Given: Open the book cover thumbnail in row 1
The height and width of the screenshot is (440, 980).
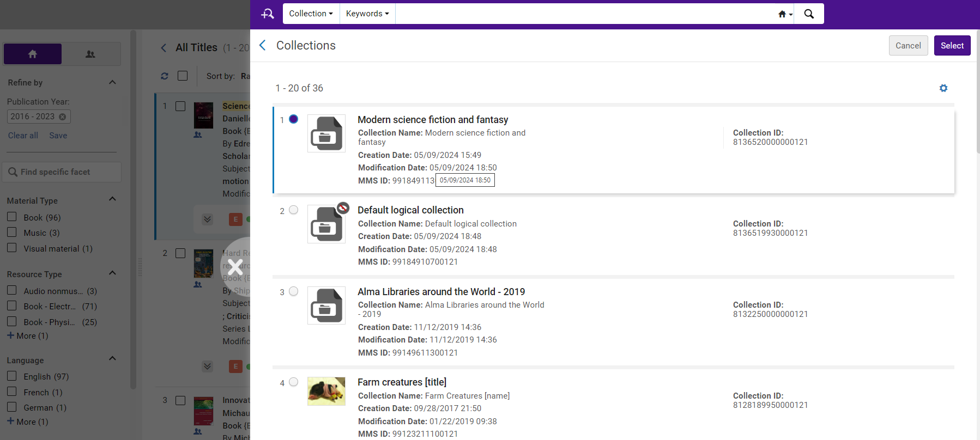Looking at the screenshot, I should (x=204, y=115).
